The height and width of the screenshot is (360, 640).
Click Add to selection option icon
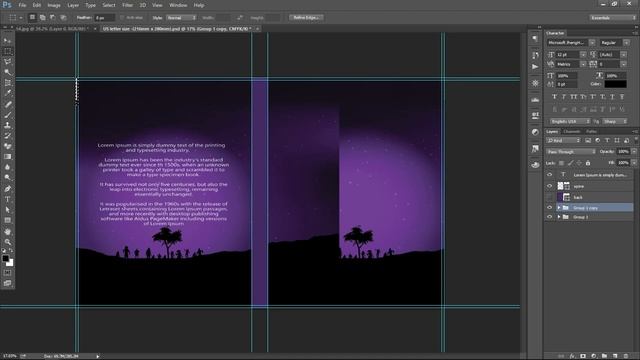point(42,18)
